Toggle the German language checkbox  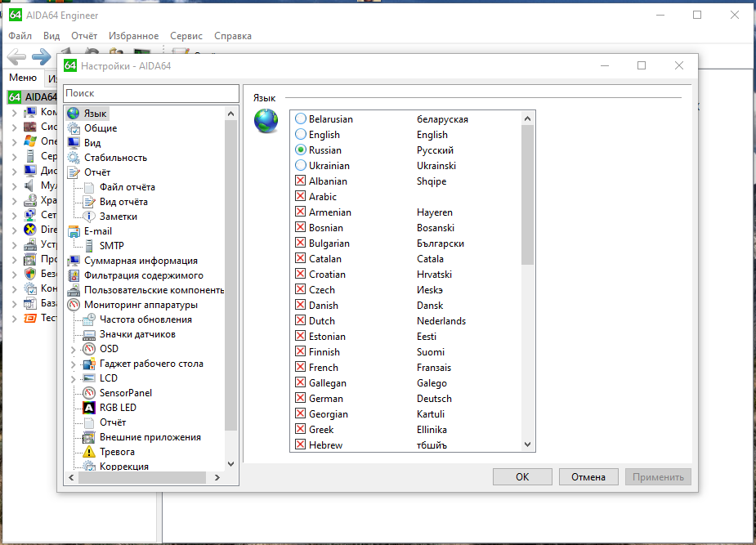[301, 398]
